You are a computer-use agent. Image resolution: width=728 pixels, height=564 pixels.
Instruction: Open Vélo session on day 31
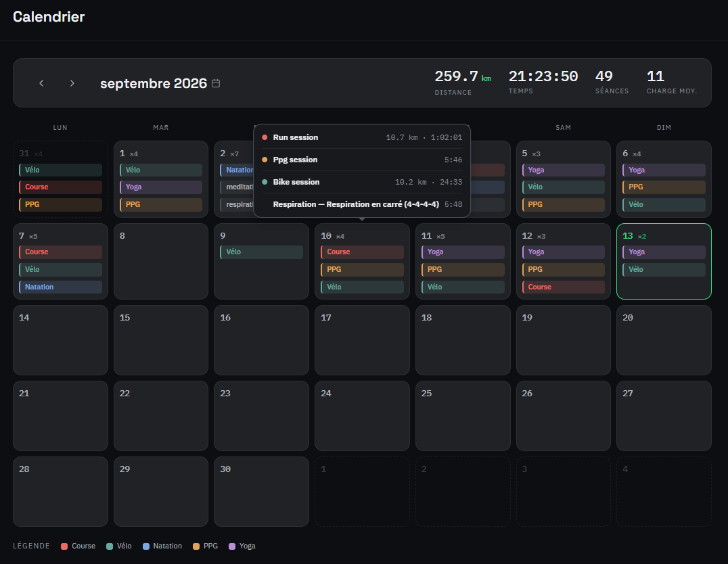pyautogui.click(x=60, y=170)
